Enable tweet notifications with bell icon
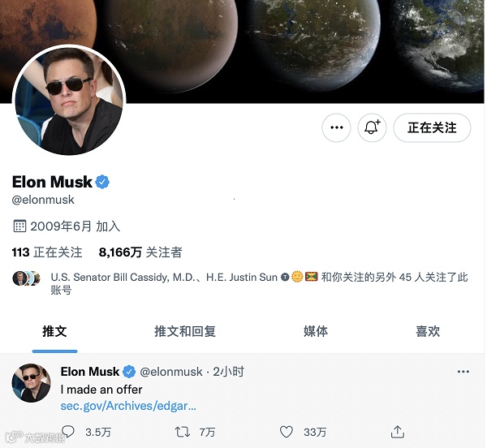The width and height of the screenshot is (487, 448). pos(372,127)
